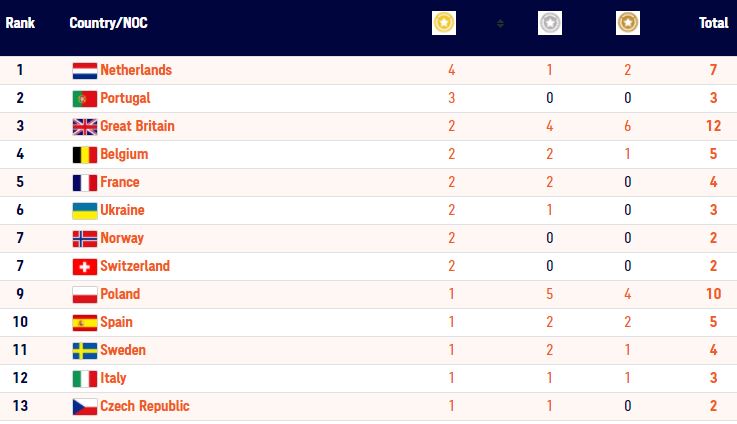Click the Country/NOC column header
Screen dimensions: 737x424
[108, 22]
